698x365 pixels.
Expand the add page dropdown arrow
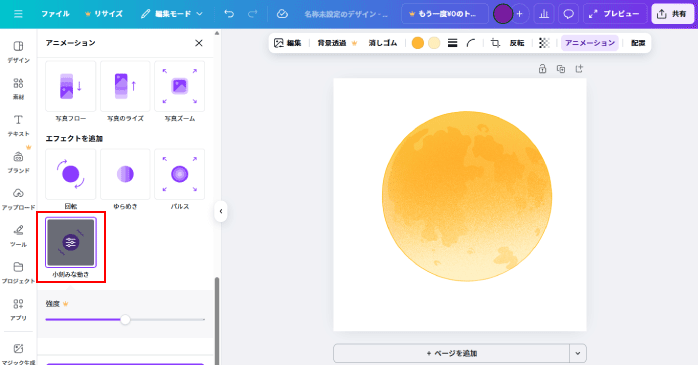tap(578, 353)
